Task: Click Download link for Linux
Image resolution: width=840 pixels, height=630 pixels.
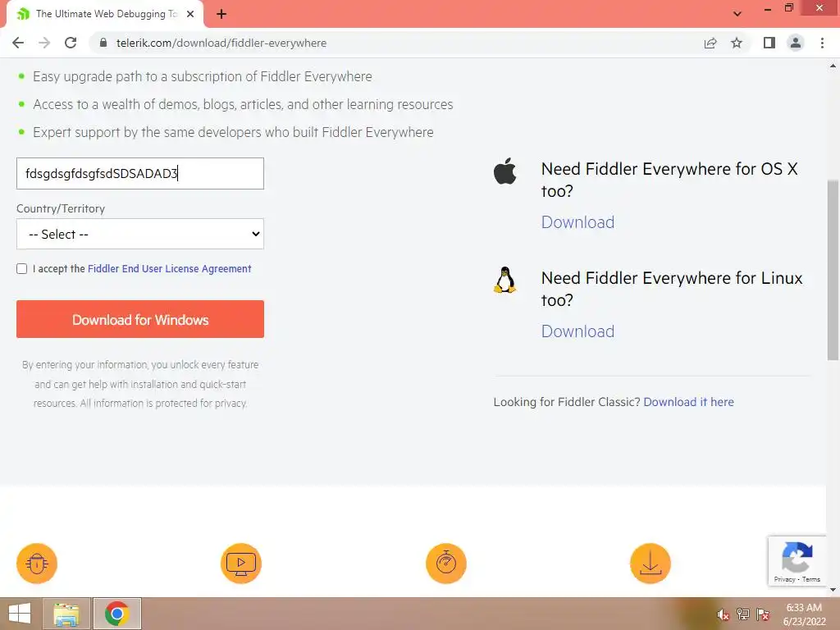Action: pos(577,331)
